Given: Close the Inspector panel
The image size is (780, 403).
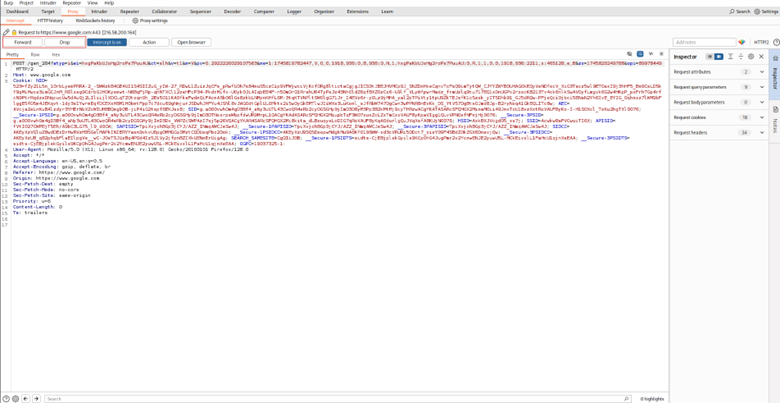Looking at the screenshot, I should click(x=761, y=57).
